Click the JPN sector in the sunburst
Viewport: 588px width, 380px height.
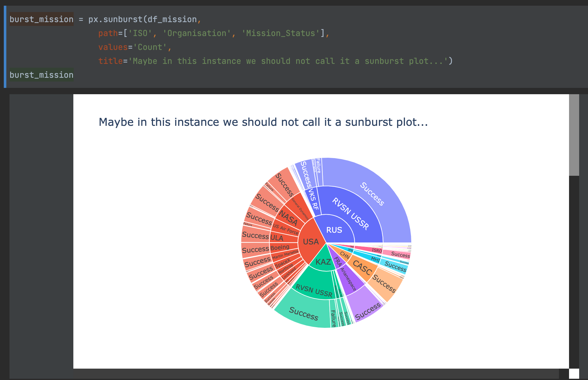tap(350, 250)
